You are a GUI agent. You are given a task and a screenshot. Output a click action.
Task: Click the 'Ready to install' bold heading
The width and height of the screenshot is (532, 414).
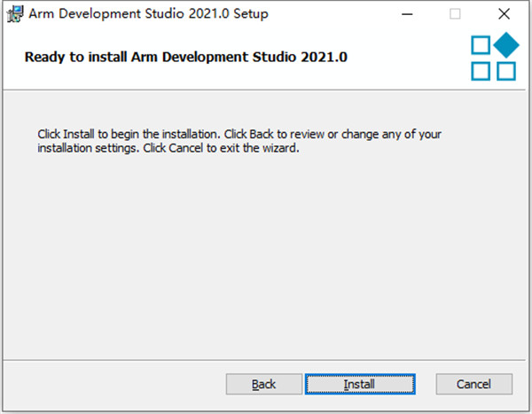pos(186,57)
